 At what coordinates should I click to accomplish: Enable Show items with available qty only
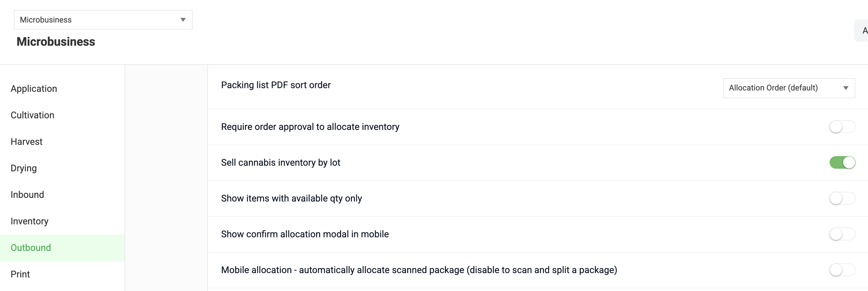tap(842, 199)
